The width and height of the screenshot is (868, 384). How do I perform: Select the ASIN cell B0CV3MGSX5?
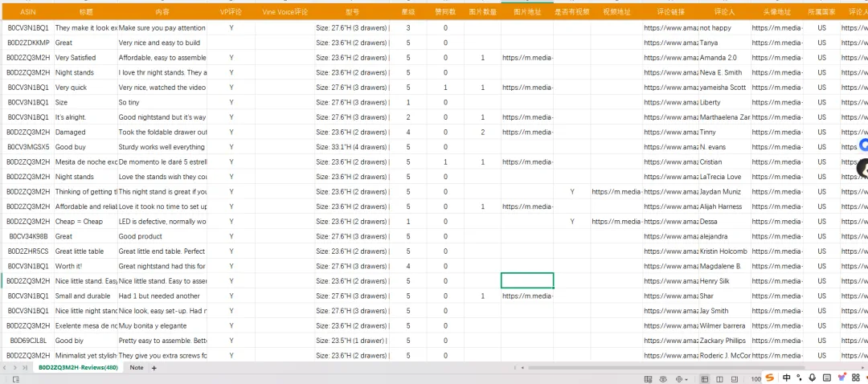pos(27,147)
